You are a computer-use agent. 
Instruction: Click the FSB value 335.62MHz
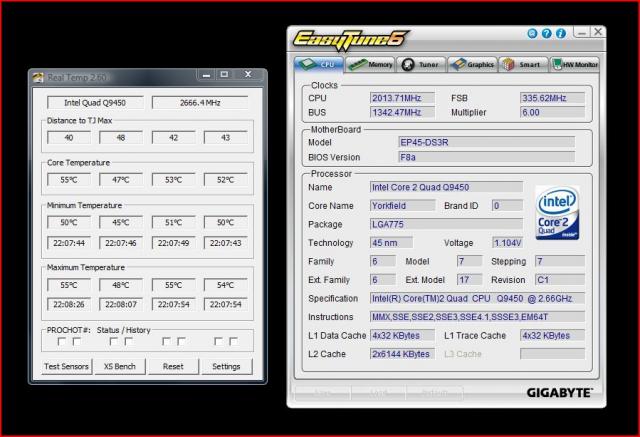(x=552, y=98)
